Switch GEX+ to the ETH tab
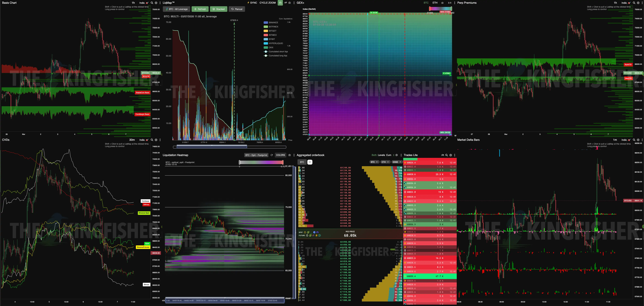 pyautogui.click(x=435, y=3)
